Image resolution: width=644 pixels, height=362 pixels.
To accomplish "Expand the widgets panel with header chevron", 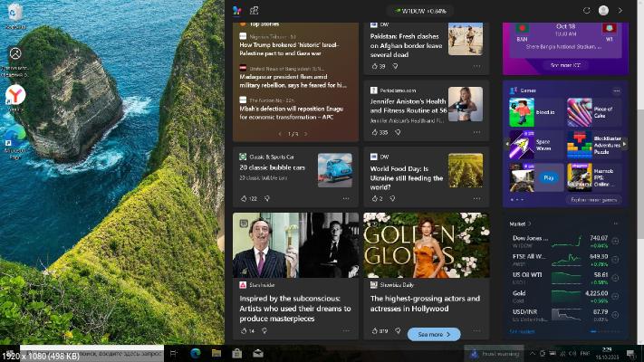I will 620,10.
